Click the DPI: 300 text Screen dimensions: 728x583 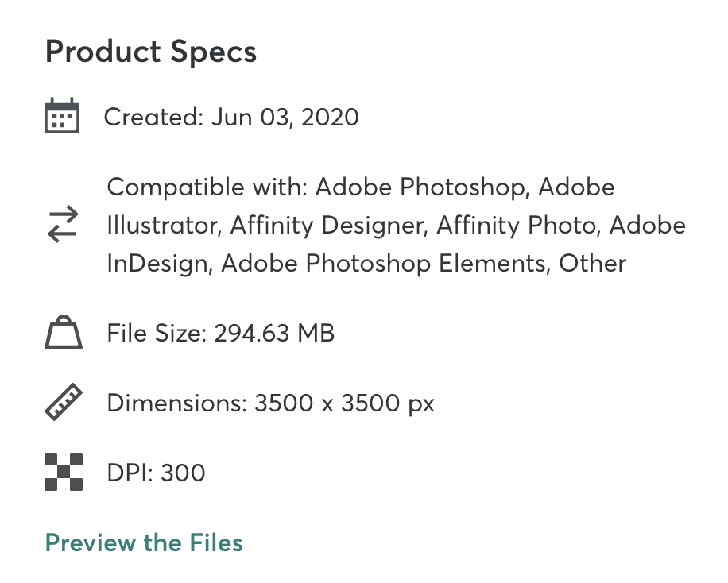point(156,473)
